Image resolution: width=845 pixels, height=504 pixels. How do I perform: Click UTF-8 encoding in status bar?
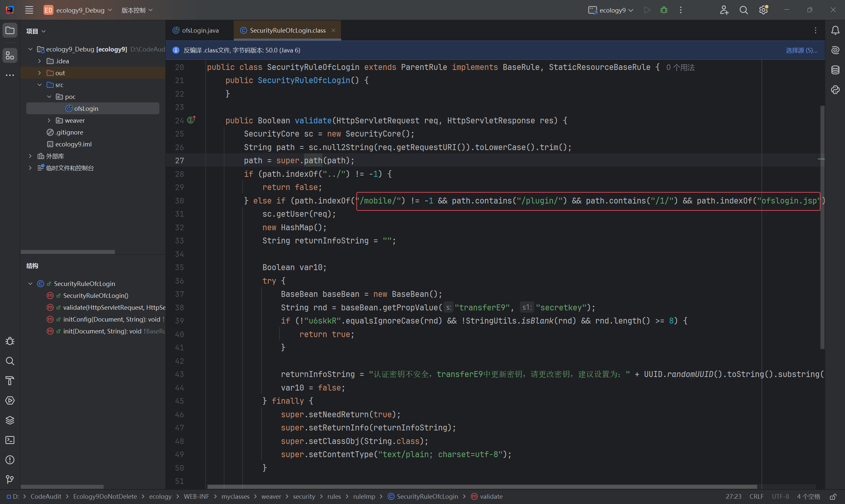pyautogui.click(x=780, y=496)
